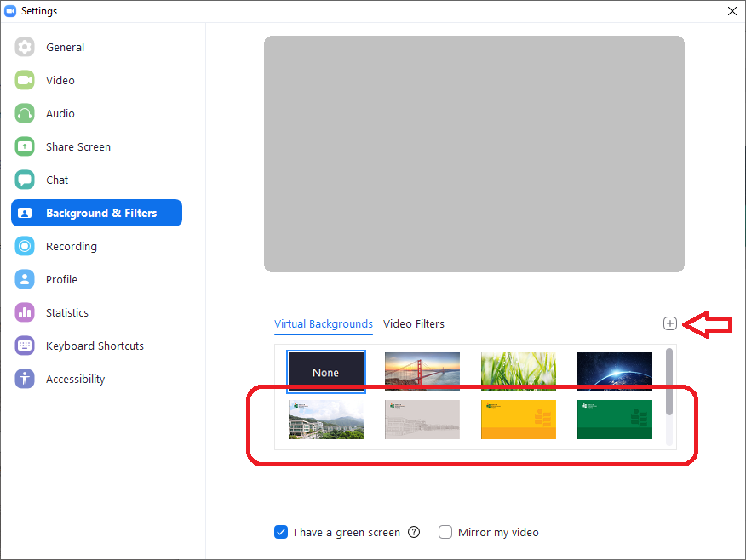Select the gray building sketch background
This screenshot has height=560, width=746.
pyautogui.click(x=422, y=420)
